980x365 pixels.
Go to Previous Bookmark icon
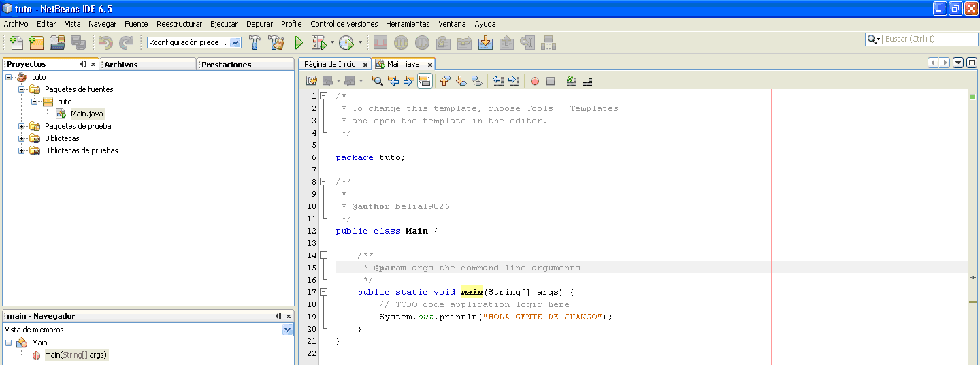[445, 81]
